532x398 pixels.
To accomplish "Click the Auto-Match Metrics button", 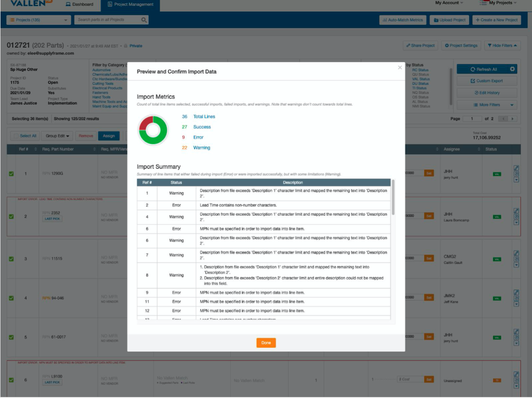I will (x=402, y=20).
